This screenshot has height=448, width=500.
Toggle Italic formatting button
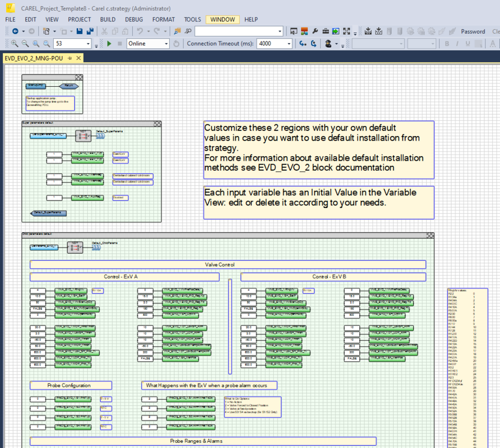point(457,44)
